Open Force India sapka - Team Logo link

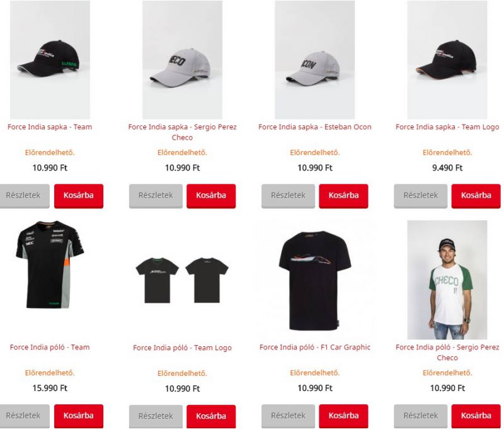447,127
